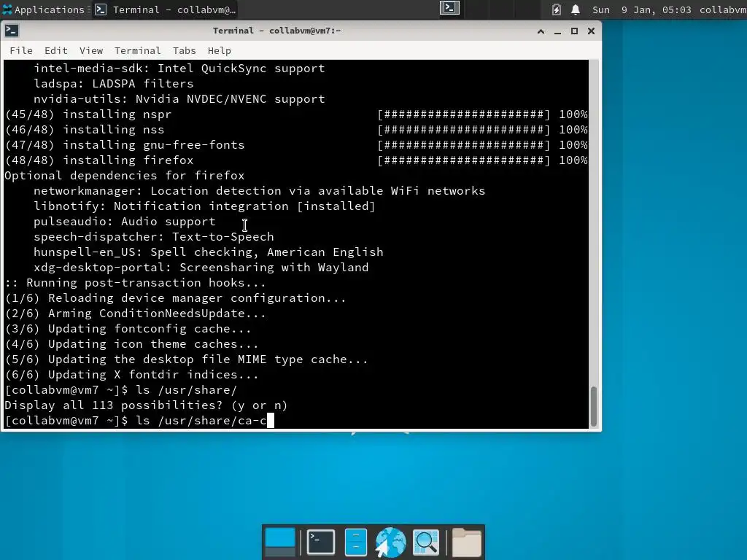Click 'Optional dependencies for firefox' text
This screenshot has width=747, height=560.
pyautogui.click(x=124, y=175)
